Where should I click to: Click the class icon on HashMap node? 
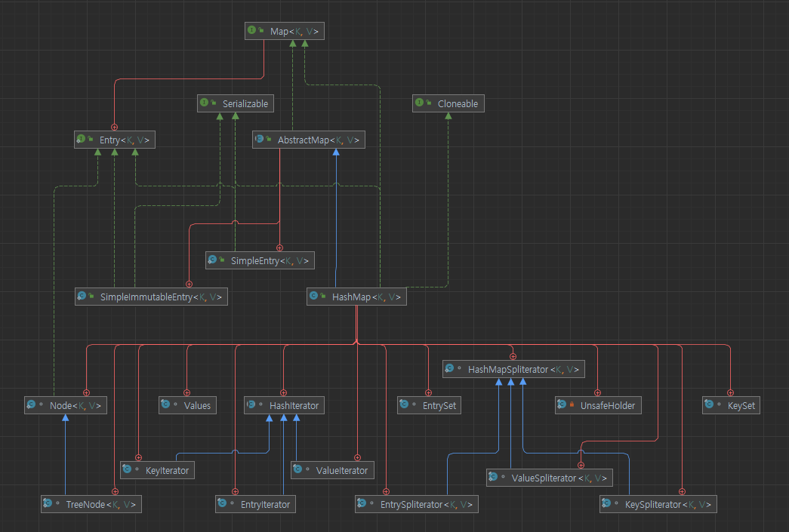click(x=314, y=296)
